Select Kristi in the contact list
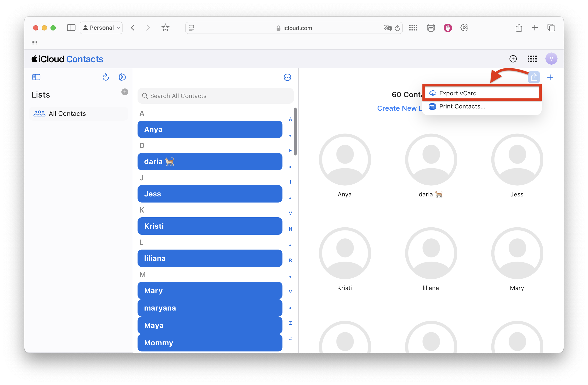This screenshot has height=385, width=588. (x=210, y=226)
